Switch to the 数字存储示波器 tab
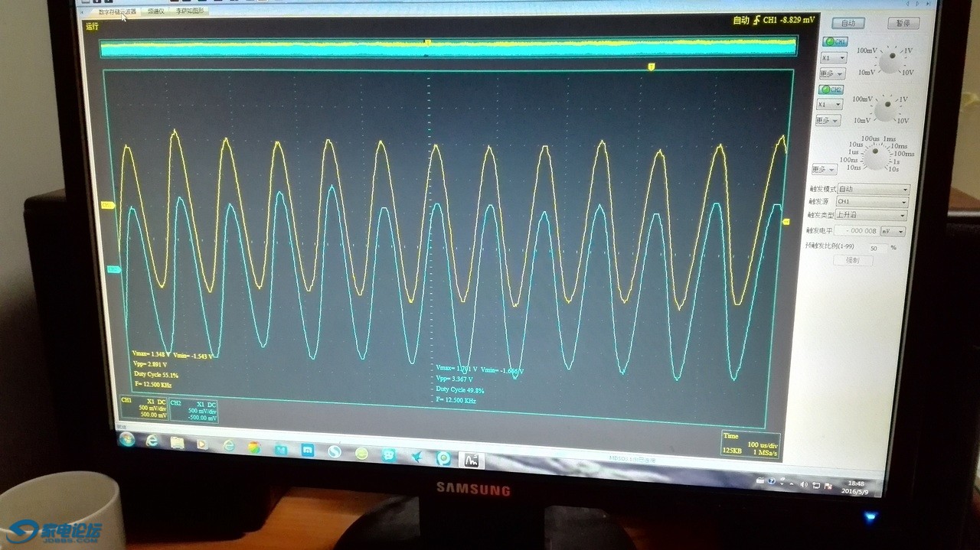This screenshot has width=980, height=550. (x=117, y=11)
